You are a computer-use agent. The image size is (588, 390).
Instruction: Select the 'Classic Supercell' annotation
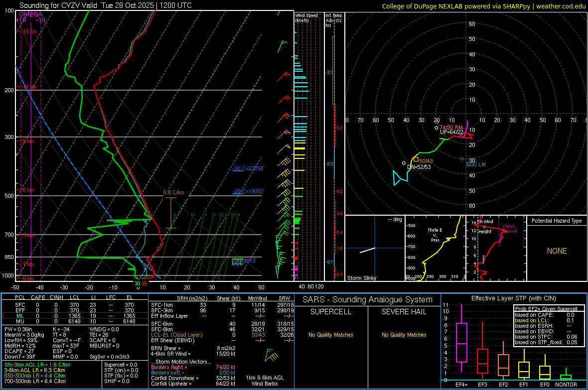[509, 229]
